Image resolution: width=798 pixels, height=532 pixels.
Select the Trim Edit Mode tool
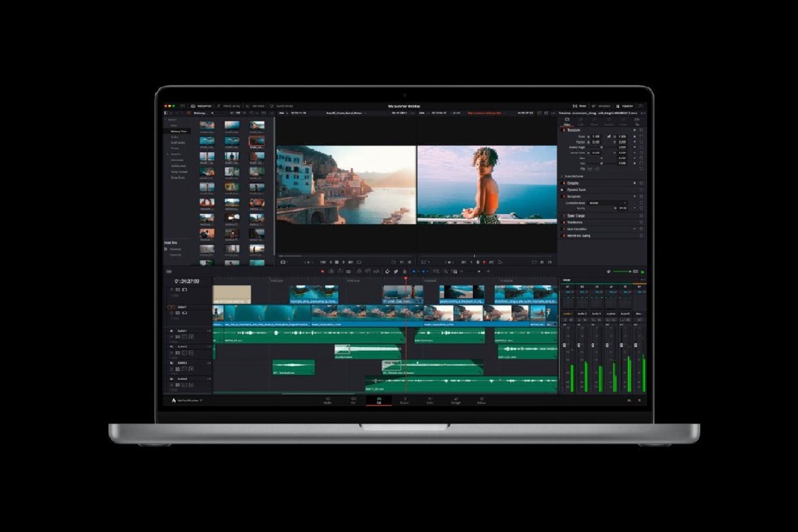[331, 271]
